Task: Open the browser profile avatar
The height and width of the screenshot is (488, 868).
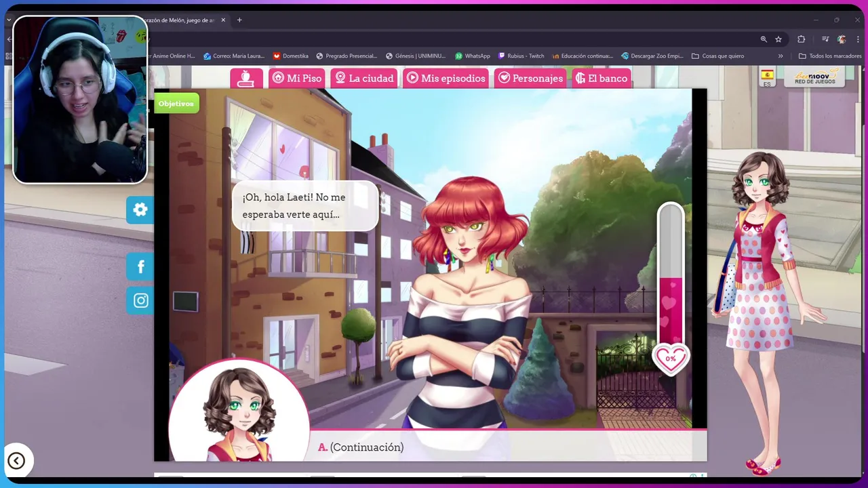Action: [842, 39]
